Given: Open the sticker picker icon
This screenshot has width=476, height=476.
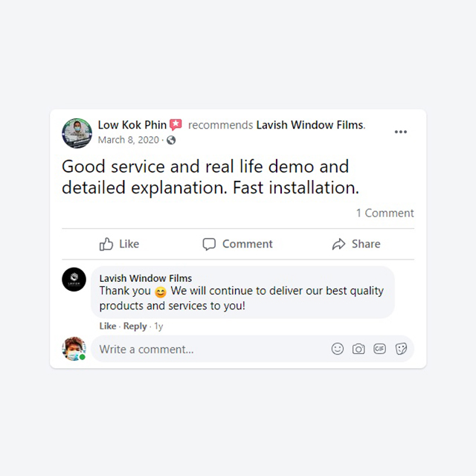Looking at the screenshot, I should (x=401, y=349).
